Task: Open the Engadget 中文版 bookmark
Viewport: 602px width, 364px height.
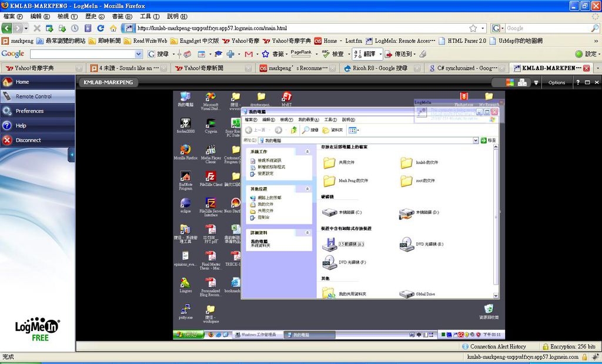Action: coord(195,41)
